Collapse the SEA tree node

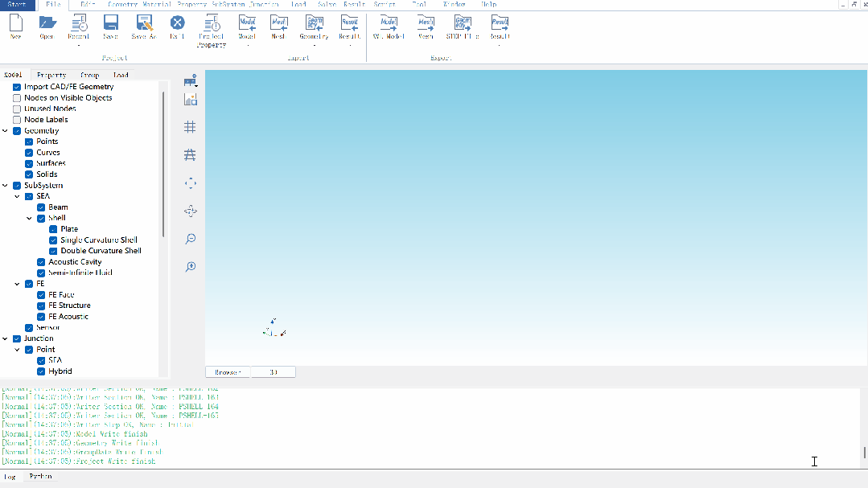tap(17, 196)
